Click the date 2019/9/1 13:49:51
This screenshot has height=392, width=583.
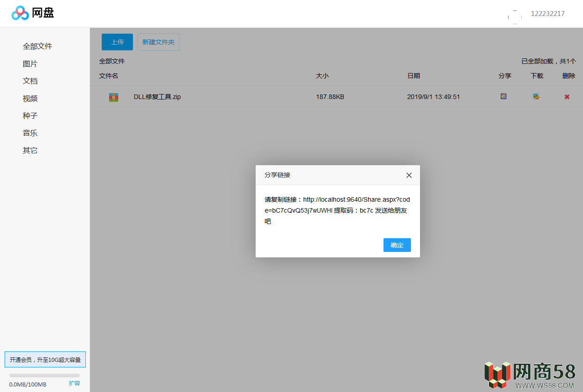tap(434, 97)
